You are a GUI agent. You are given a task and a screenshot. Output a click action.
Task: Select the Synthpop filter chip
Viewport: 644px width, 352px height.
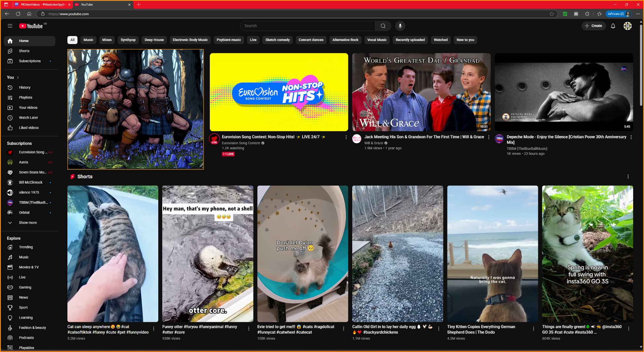pos(128,40)
